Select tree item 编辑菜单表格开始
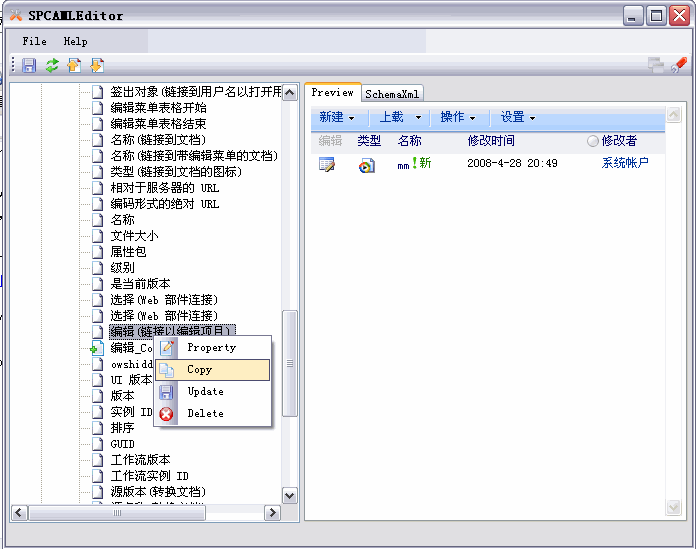696x549 pixels. tap(158, 107)
